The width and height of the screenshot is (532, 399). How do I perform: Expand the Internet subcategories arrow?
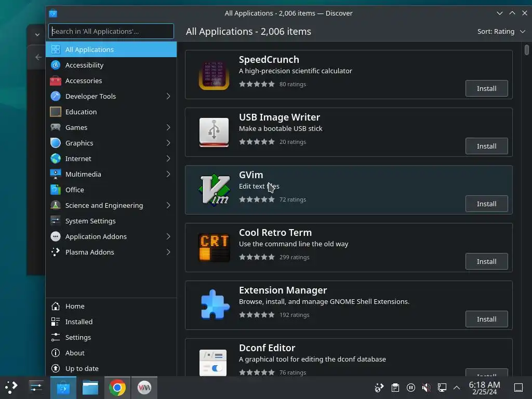pos(168,158)
